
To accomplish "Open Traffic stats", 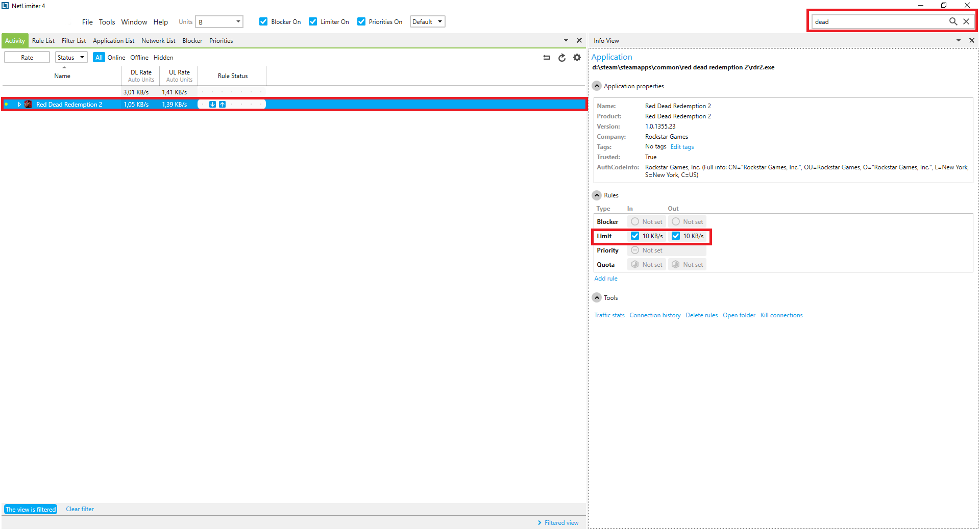I will tap(609, 315).
